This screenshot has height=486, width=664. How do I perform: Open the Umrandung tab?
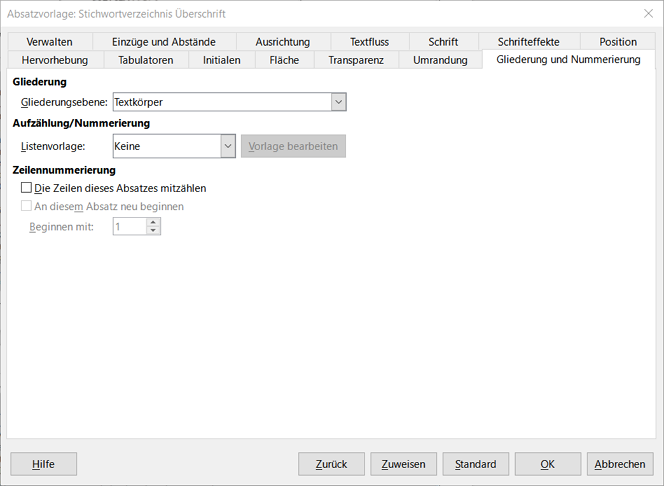tap(440, 60)
